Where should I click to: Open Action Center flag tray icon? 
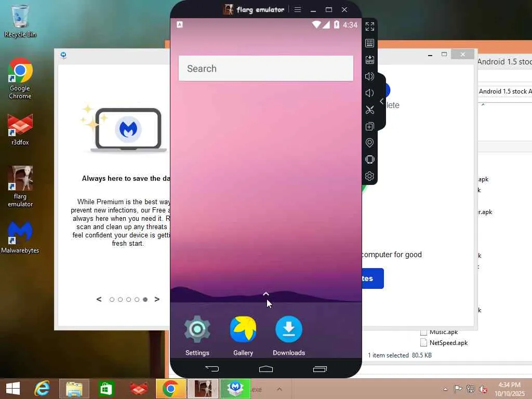tap(458, 389)
